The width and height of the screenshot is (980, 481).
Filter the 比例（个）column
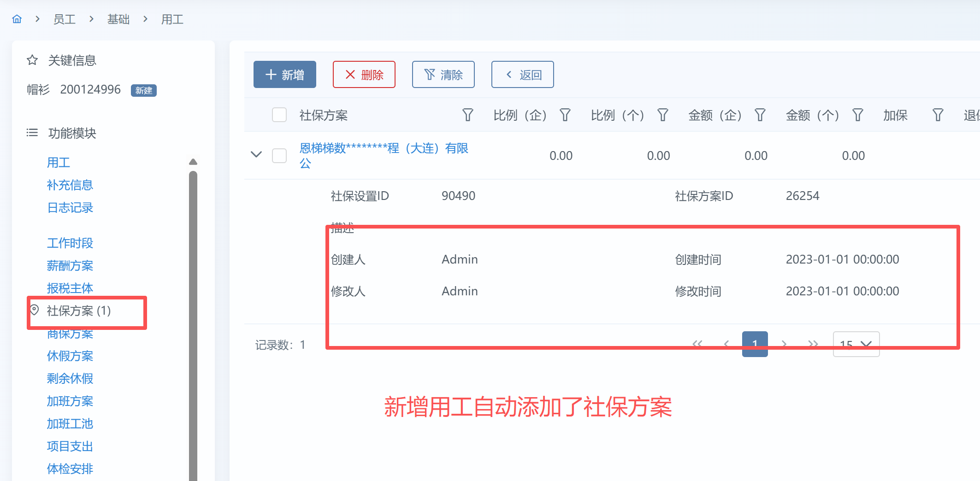[x=663, y=115]
